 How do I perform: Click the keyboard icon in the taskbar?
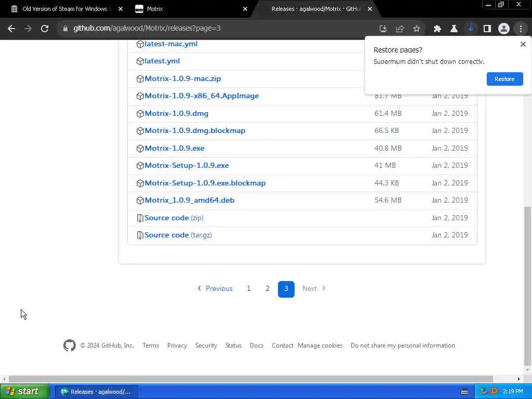464,392
